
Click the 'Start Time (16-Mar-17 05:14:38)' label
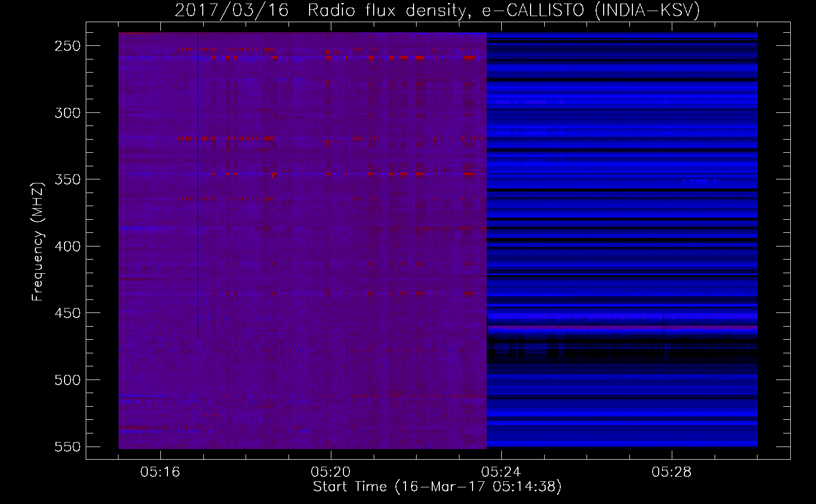tap(437, 487)
